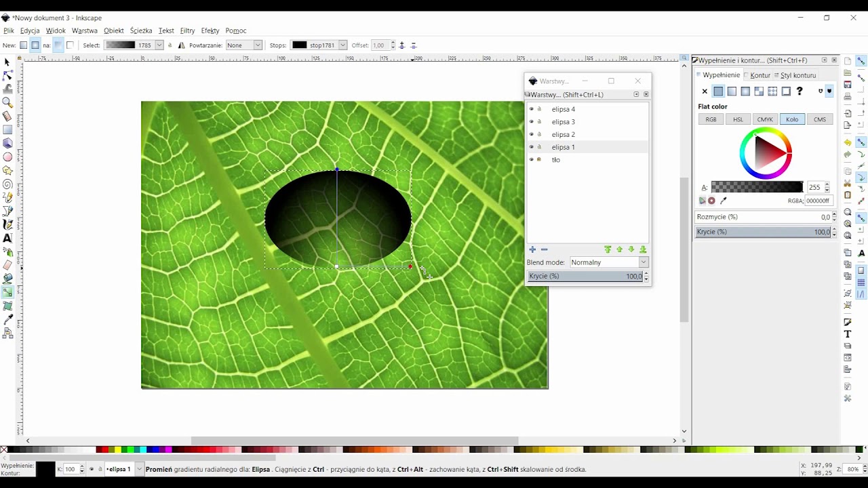Lower layer to bottom arrow
The height and width of the screenshot is (488, 868).
pos(643,249)
